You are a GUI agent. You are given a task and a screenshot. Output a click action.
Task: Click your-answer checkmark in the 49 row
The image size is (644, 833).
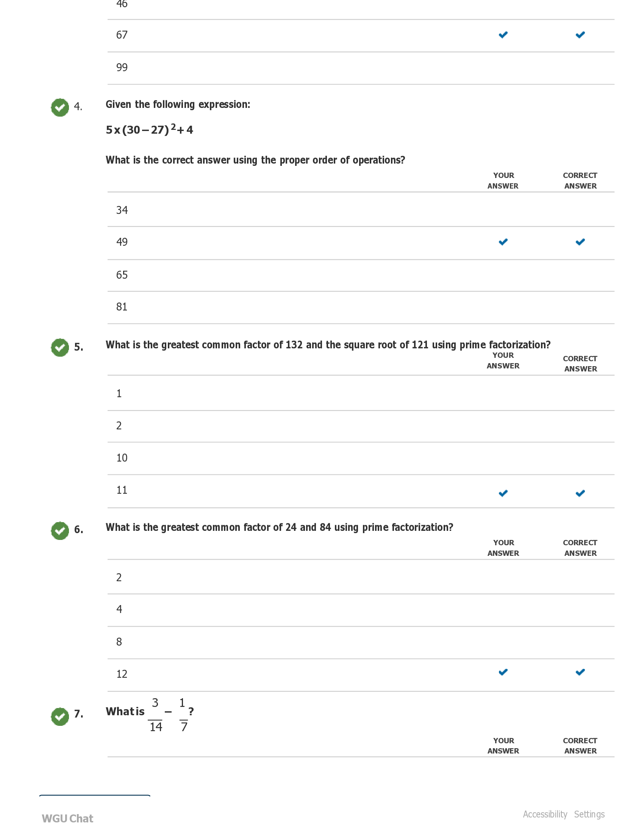tap(503, 242)
